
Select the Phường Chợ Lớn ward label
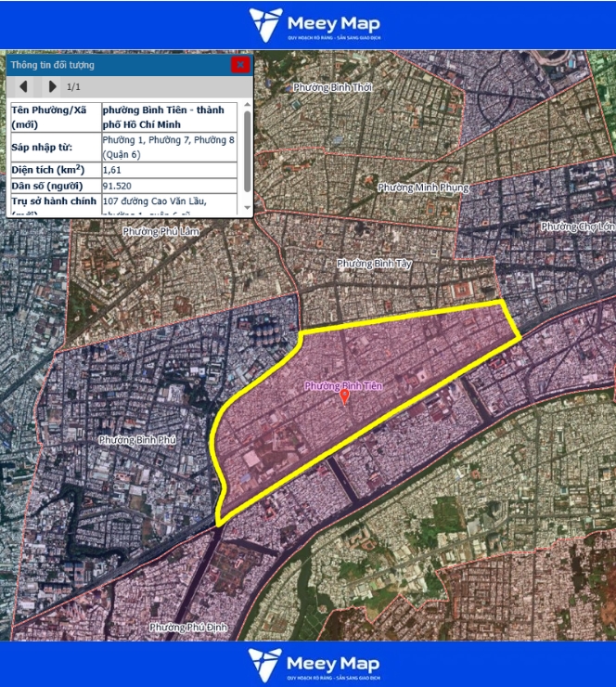coord(577,227)
